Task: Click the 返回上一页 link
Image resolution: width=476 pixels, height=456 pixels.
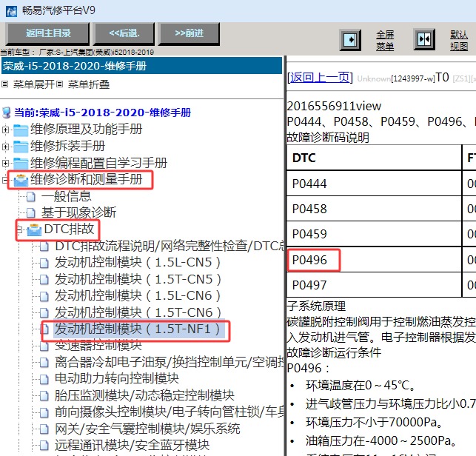Action: click(320, 78)
